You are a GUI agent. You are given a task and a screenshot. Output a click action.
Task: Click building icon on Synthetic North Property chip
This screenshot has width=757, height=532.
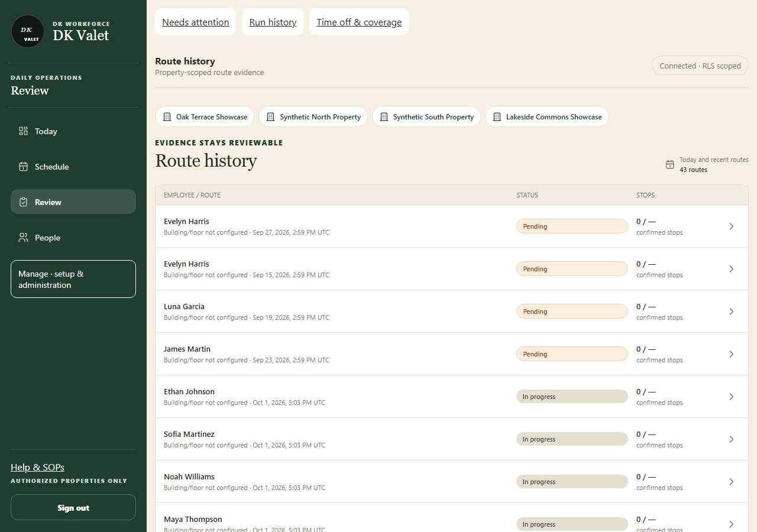(270, 117)
